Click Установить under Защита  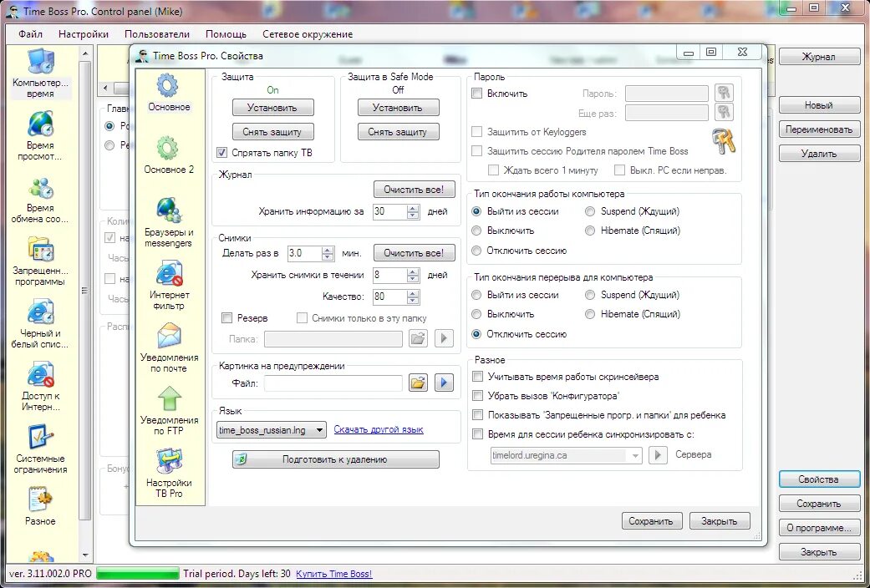click(x=272, y=108)
